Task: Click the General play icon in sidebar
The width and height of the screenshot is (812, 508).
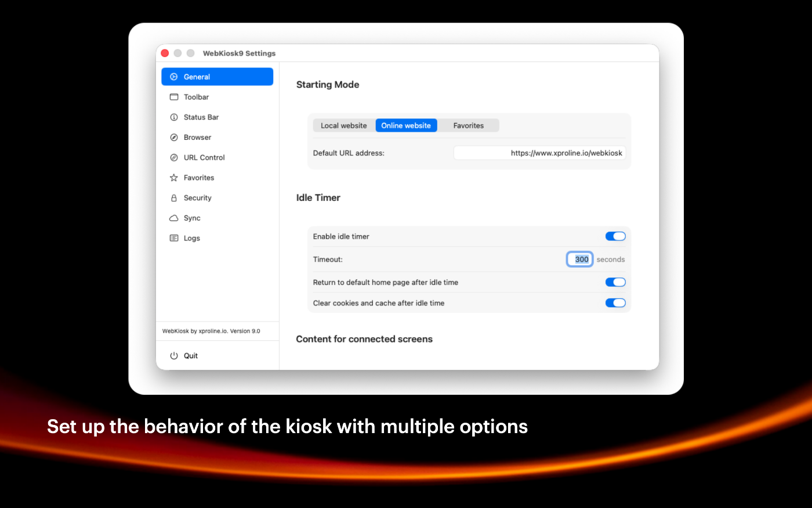Action: pos(174,77)
